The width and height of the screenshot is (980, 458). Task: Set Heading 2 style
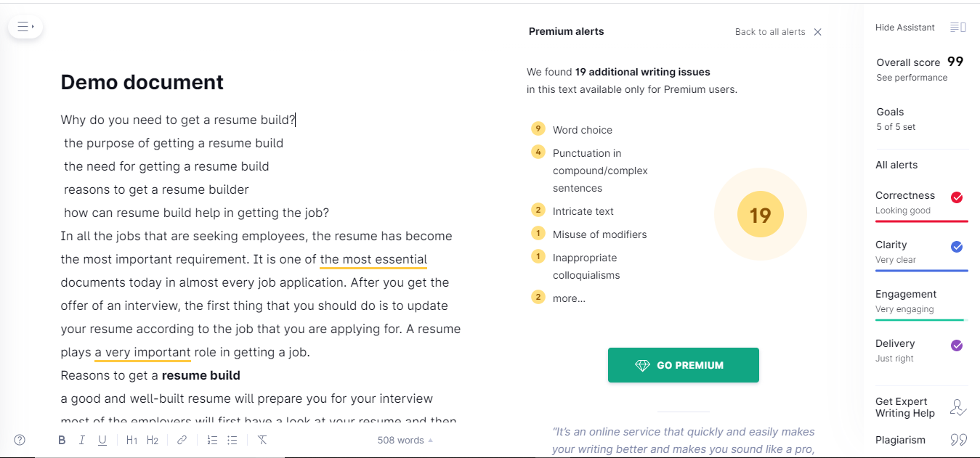click(153, 440)
